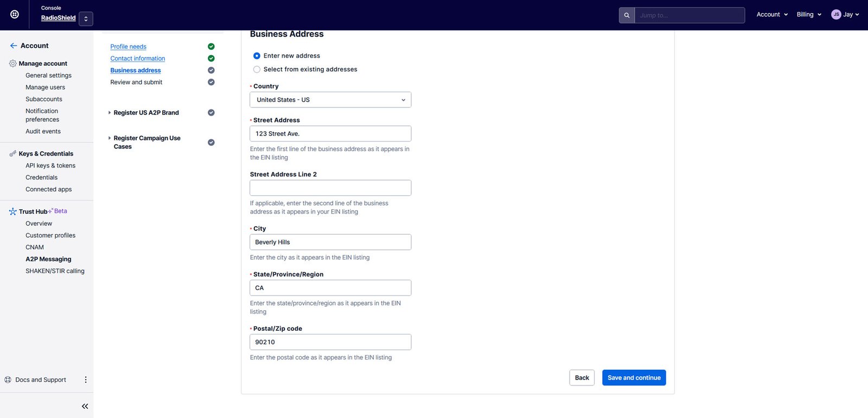This screenshot has height=418, width=868.
Task: Click Contact information green check icon
Action: click(211, 59)
